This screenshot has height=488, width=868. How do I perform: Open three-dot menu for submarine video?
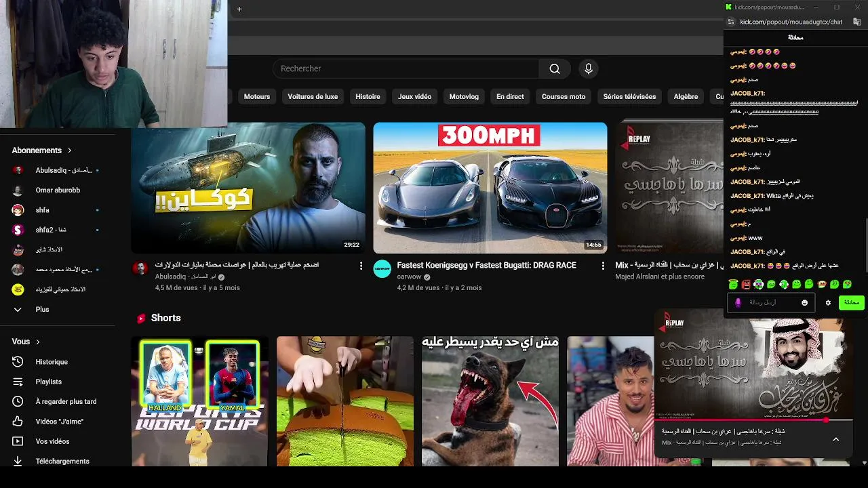point(361,266)
